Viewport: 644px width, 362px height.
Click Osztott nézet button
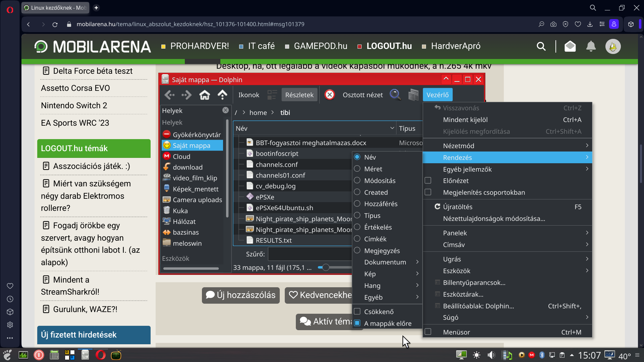pyautogui.click(x=363, y=95)
